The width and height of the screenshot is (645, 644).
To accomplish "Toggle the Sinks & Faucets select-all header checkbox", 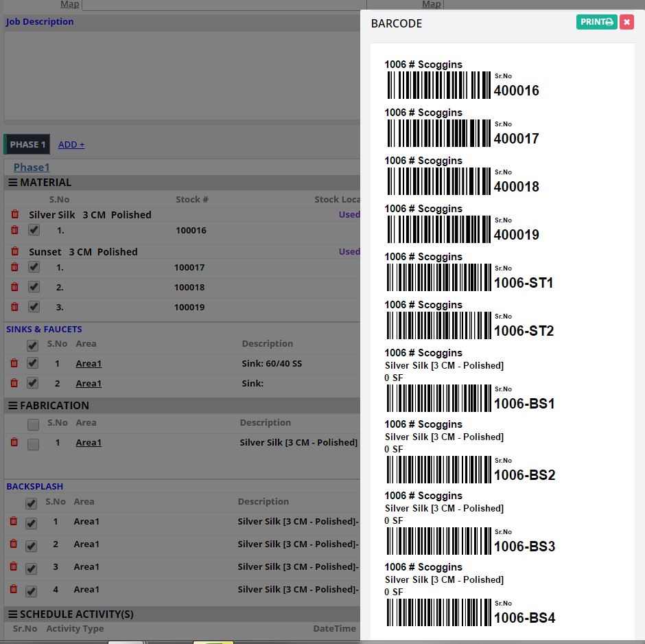I will [x=32, y=345].
